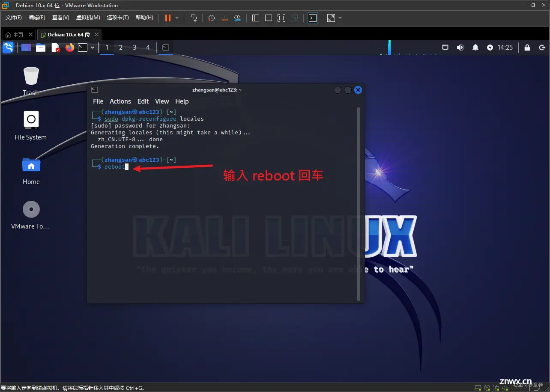Image resolution: width=550 pixels, height=392 pixels.
Task: Click the 'sudo dpkg-reconfigure locales' command line
Action: (154, 119)
